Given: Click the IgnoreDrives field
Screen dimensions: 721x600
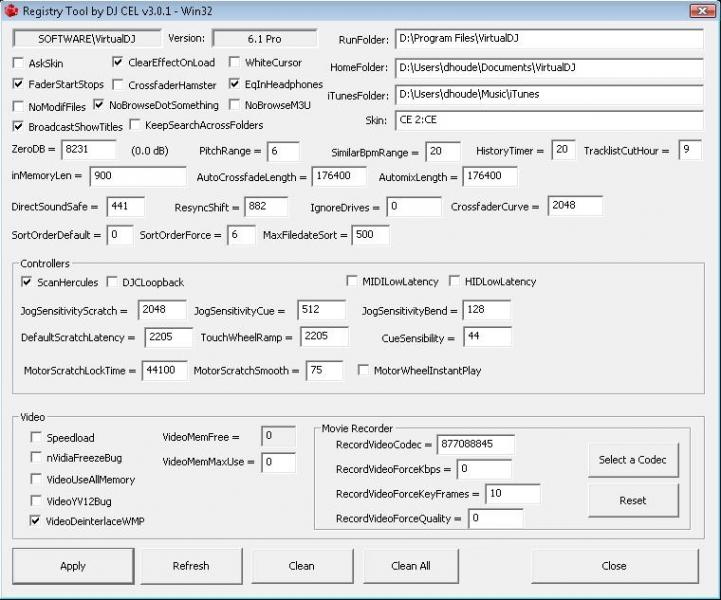Looking at the screenshot, I should pyautogui.click(x=414, y=206).
